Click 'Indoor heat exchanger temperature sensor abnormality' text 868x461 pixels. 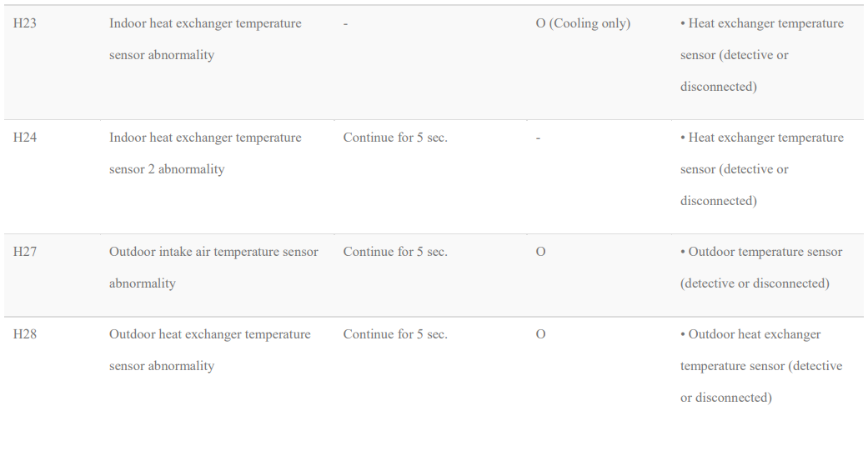click(205, 39)
